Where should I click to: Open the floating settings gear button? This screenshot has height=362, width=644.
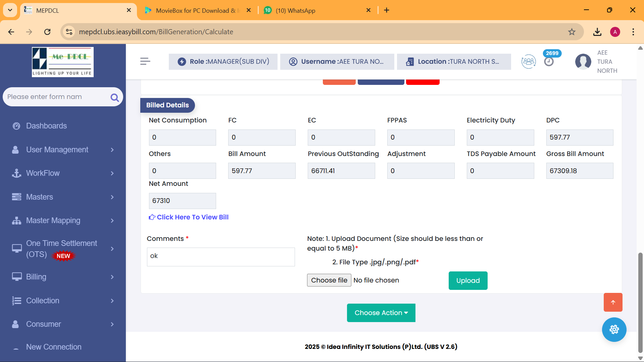pos(614,329)
